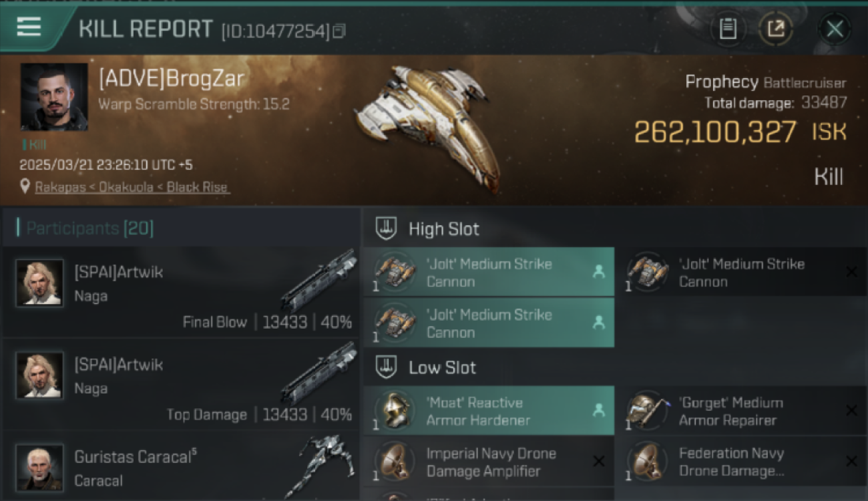Select 'Moat' Reactive Armor Hardener item

tap(489, 411)
